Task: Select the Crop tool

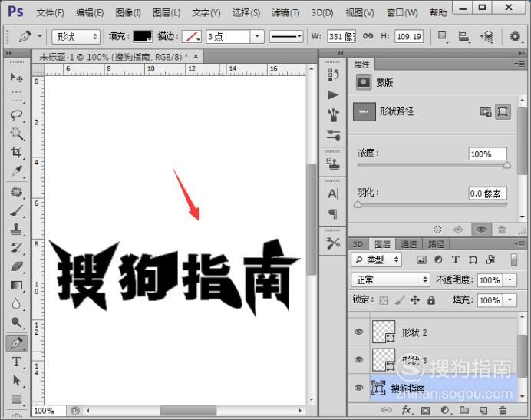Action: tap(16, 152)
